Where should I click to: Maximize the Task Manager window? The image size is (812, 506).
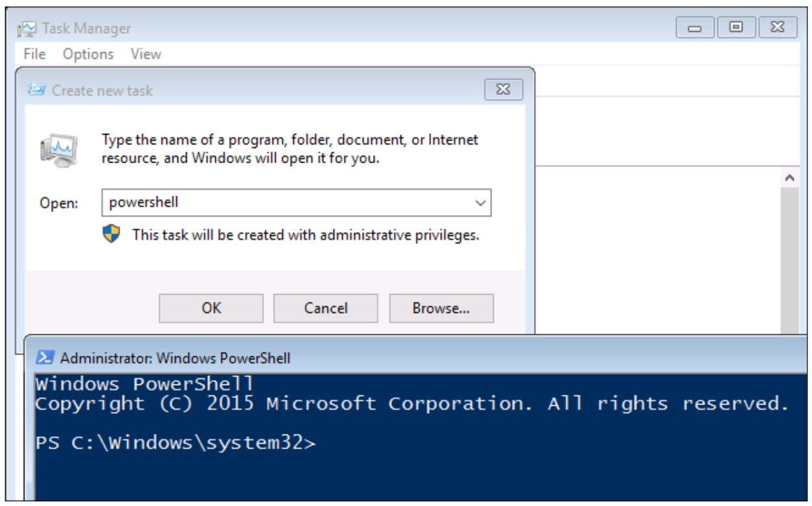734,29
